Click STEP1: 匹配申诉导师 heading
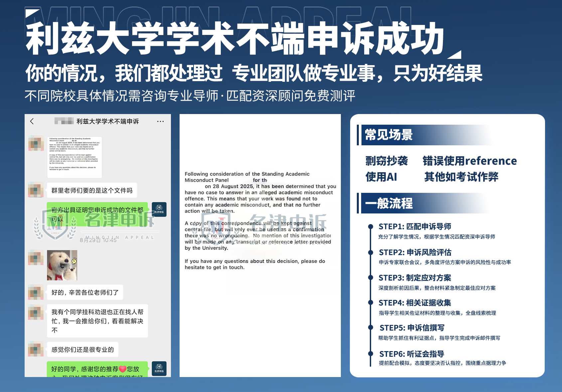The height and width of the screenshot is (392, 562). click(415, 226)
